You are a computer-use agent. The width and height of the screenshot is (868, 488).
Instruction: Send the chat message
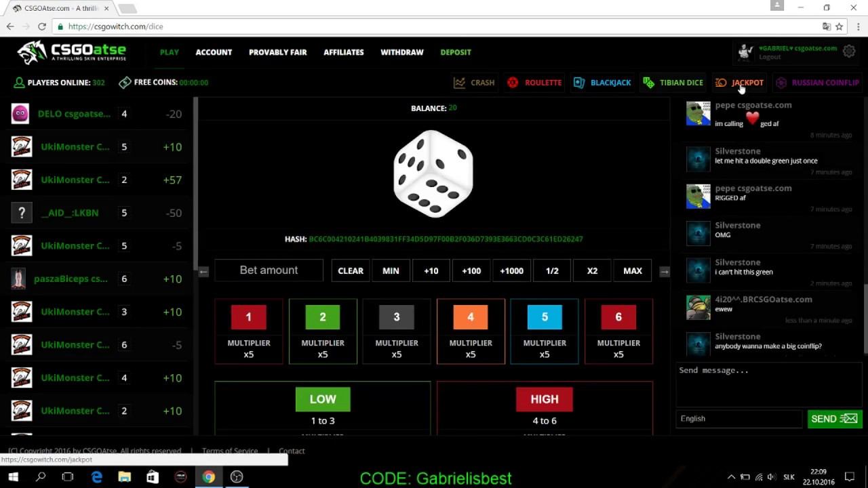coord(835,419)
